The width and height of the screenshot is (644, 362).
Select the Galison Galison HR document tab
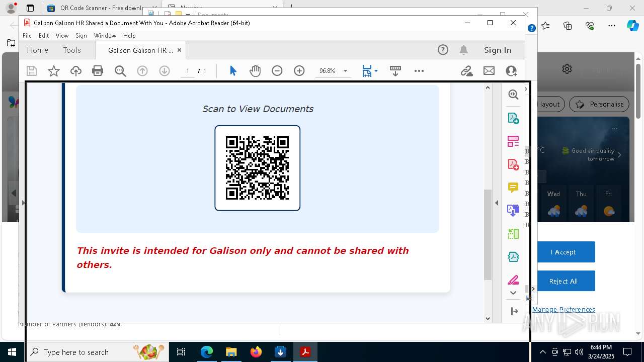140,50
